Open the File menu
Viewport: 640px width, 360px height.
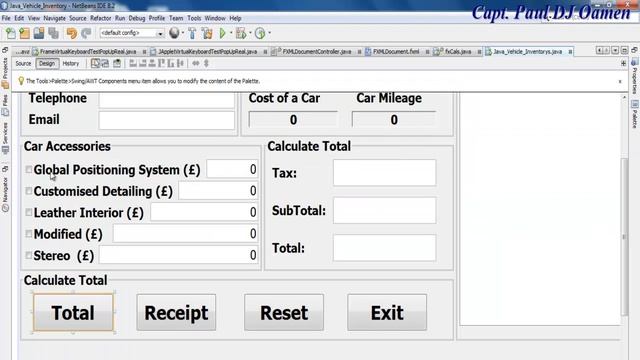[x=6, y=18]
